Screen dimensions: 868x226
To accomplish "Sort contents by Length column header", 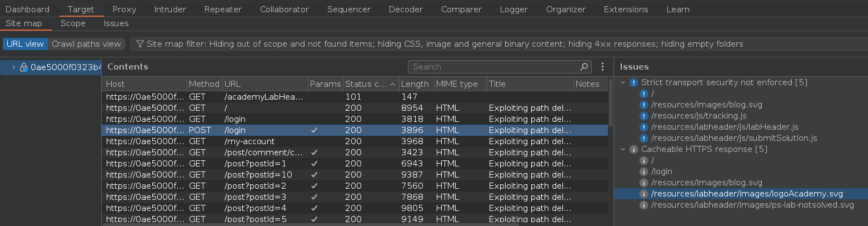I will (x=415, y=84).
